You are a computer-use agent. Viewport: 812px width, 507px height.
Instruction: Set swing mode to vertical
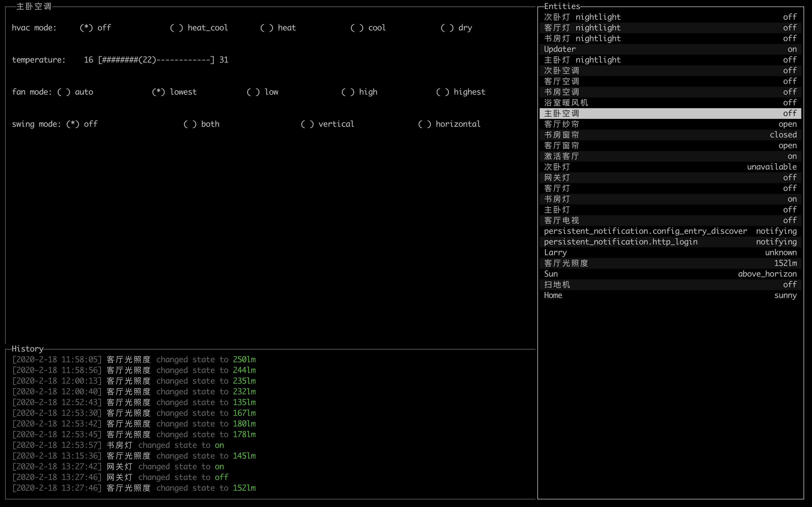click(307, 124)
